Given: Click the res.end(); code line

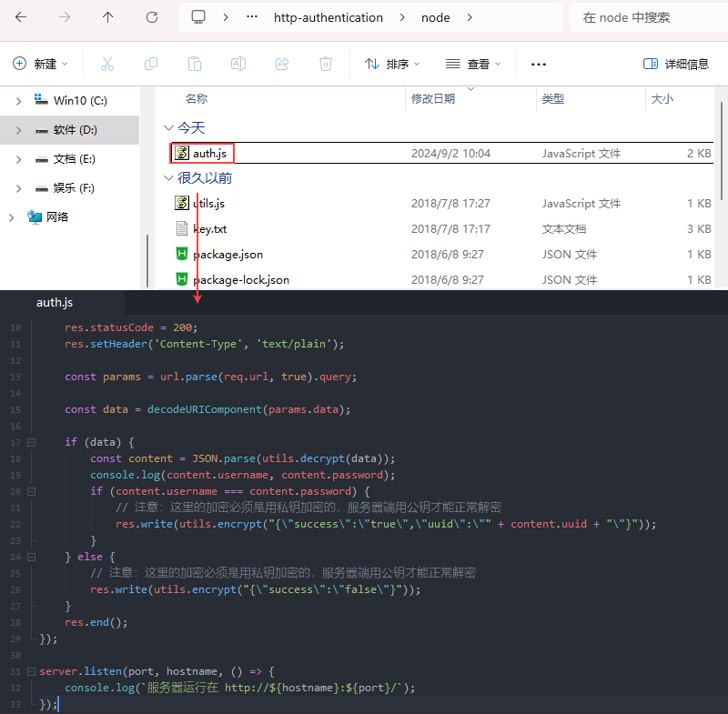Looking at the screenshot, I should tap(96, 622).
